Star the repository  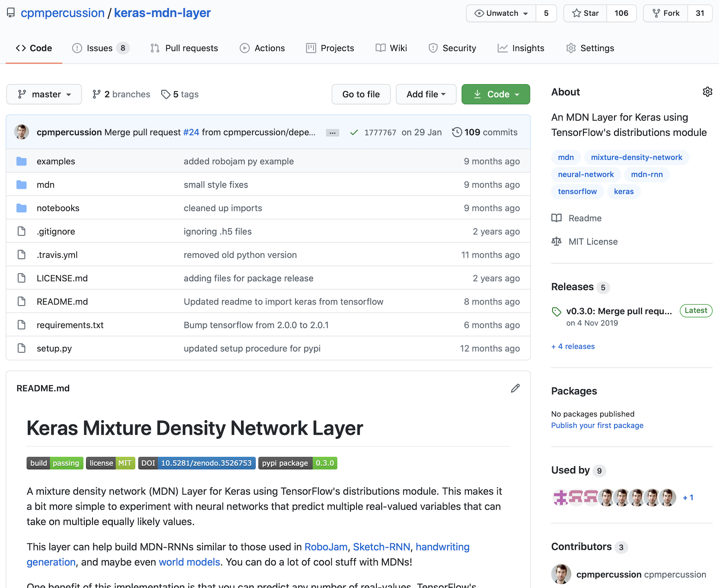(585, 13)
